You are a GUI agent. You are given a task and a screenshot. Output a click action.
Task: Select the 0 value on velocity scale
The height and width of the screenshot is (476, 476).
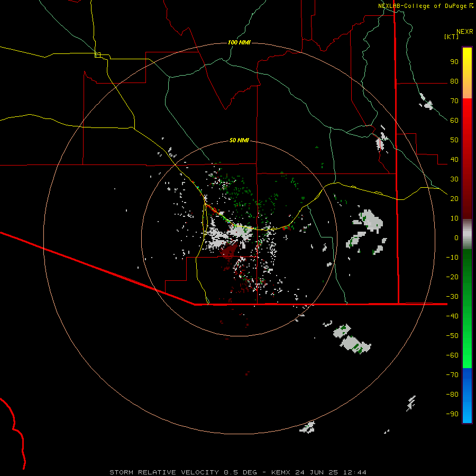pyautogui.click(x=456, y=237)
